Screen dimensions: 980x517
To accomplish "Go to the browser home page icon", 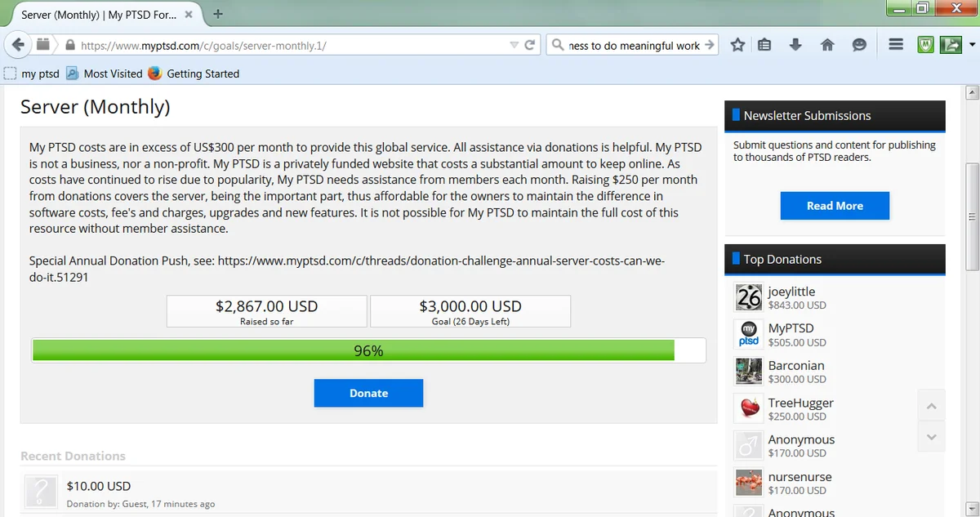I will pos(827,46).
